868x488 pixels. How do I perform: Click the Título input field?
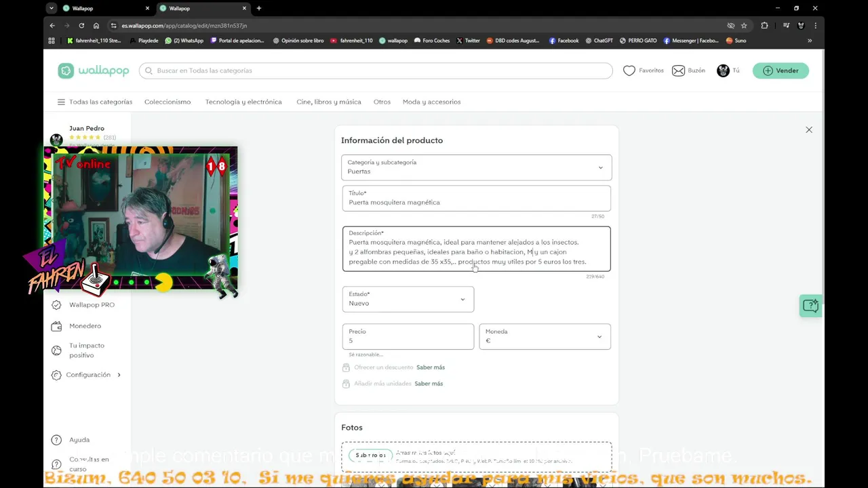click(476, 198)
